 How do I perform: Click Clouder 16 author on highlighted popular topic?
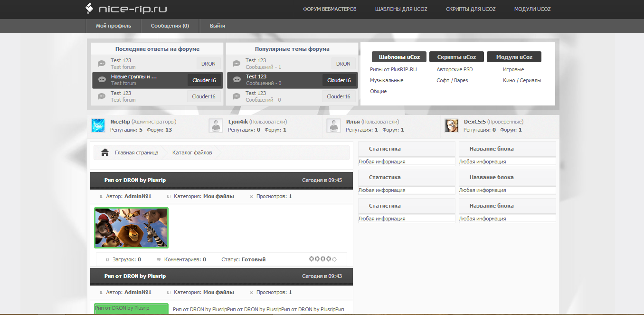click(x=339, y=80)
